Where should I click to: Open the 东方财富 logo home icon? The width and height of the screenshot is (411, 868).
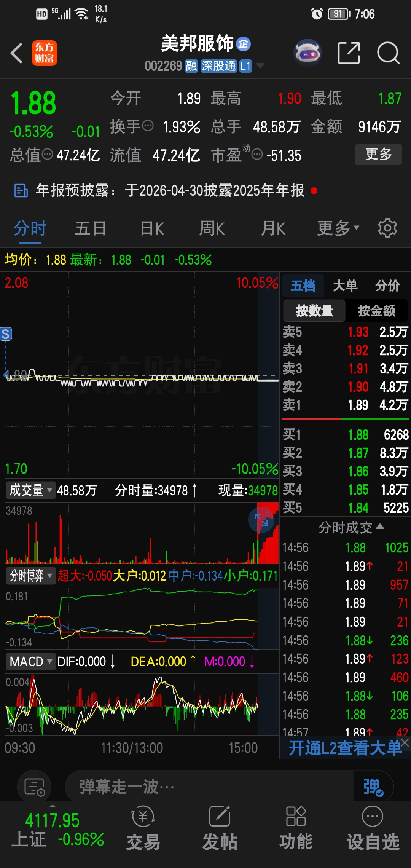click(x=45, y=53)
